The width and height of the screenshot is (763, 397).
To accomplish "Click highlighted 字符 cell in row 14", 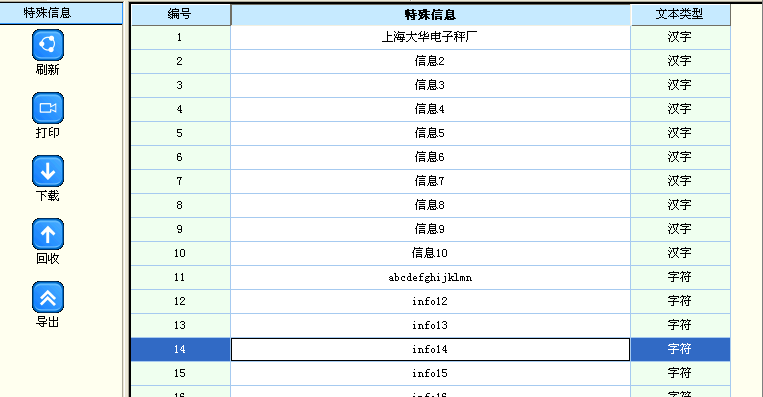I will pos(680,349).
